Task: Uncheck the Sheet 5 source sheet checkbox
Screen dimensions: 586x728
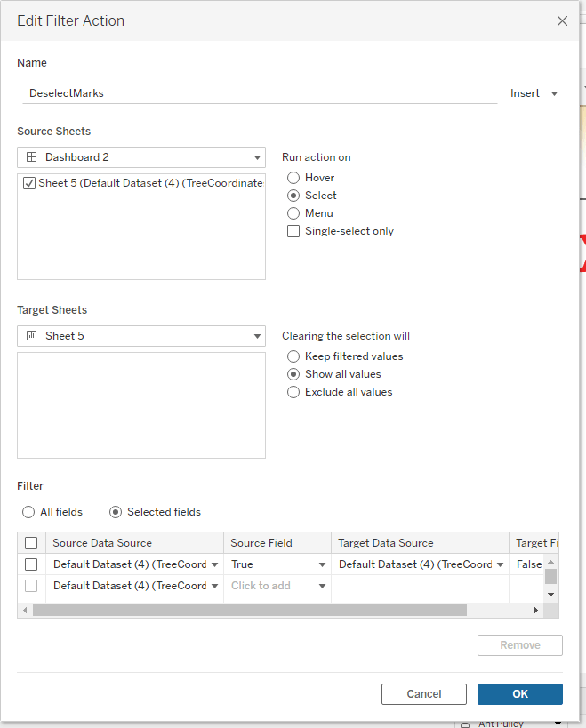Action: point(29,183)
